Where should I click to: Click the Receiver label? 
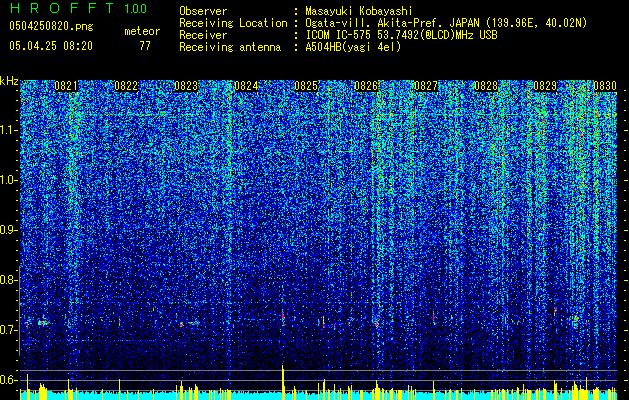click(x=203, y=35)
